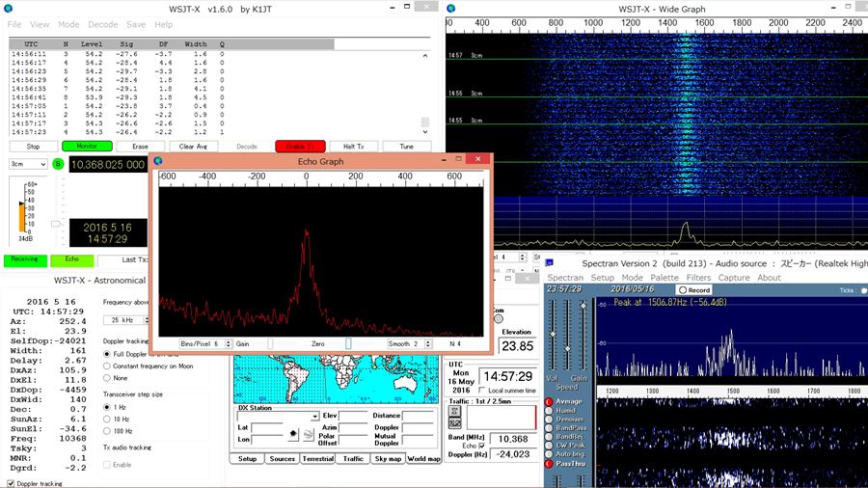Click the Echo Graph window globe icon
Screen dimensions: 868x488
[x=158, y=161]
